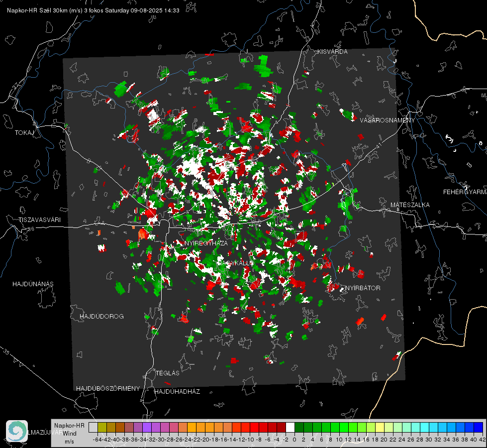Click the road number 41 near Vásárosnamény
The width and height of the screenshot is (487, 448).
pos(378,145)
